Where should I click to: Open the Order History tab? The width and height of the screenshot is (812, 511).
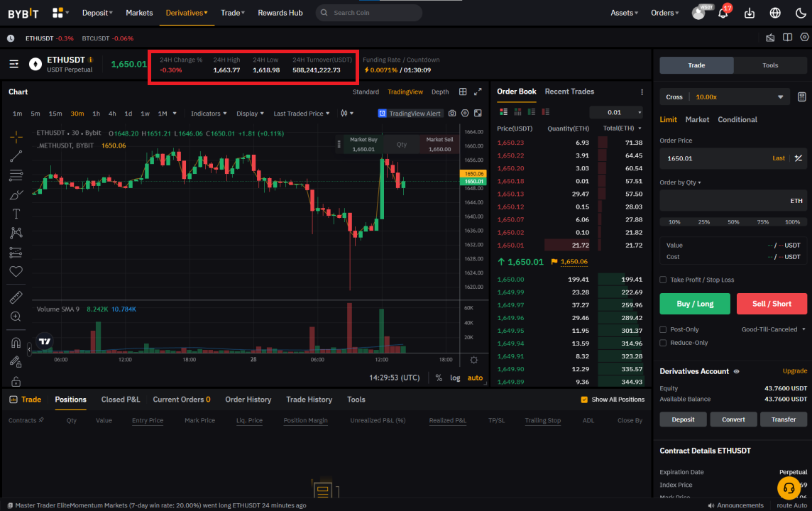pos(248,400)
